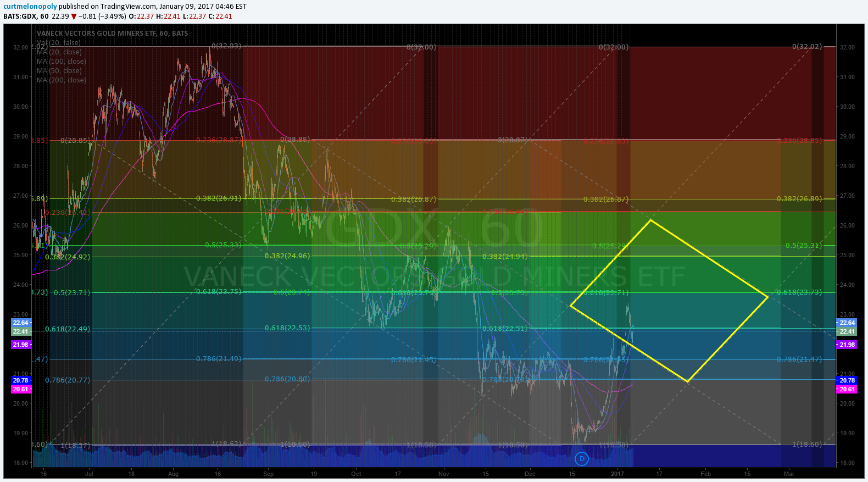
Task: Click the 0.382(24.92) Fibonacci label
Action: tap(68, 257)
